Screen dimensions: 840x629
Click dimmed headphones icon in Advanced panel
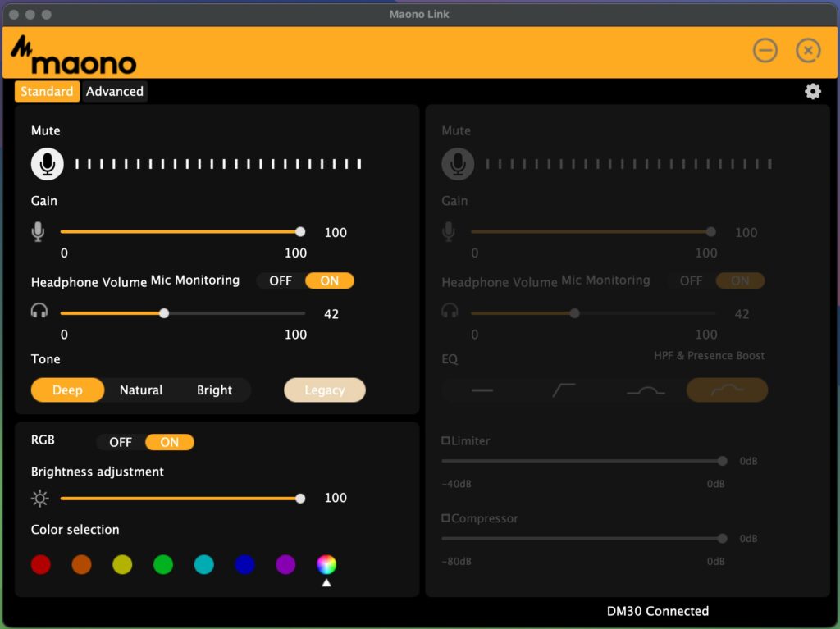(x=450, y=311)
